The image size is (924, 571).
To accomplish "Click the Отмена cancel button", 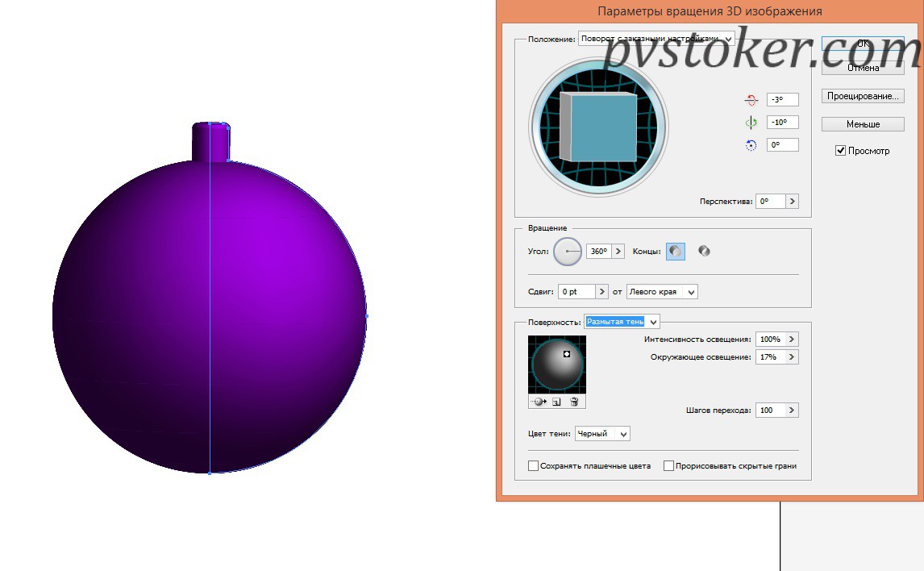I will [x=863, y=68].
